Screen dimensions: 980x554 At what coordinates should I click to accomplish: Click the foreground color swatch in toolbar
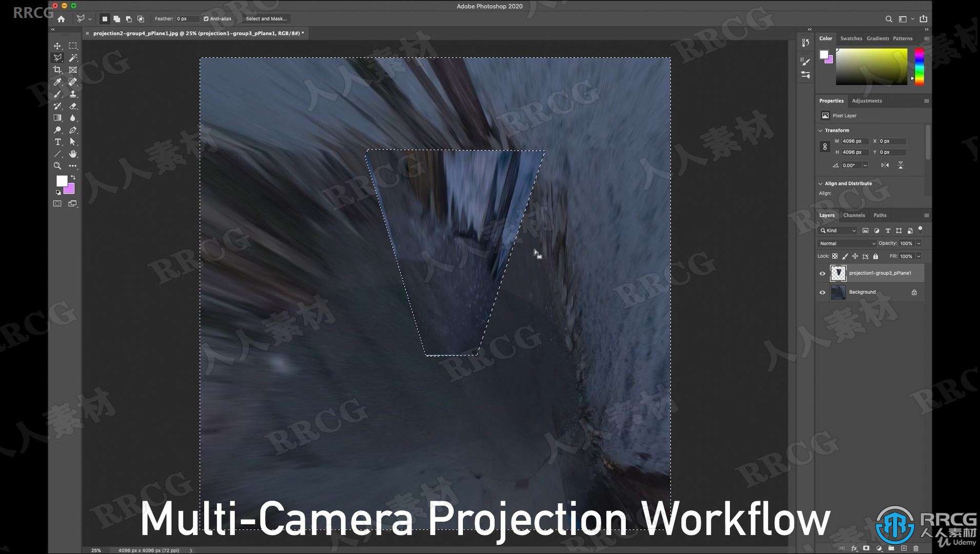coord(62,181)
